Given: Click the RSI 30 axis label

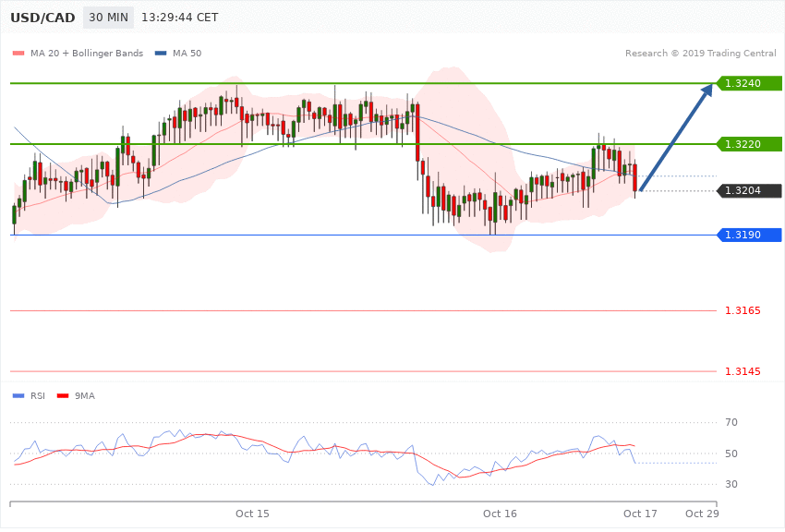Looking at the screenshot, I should (731, 485).
